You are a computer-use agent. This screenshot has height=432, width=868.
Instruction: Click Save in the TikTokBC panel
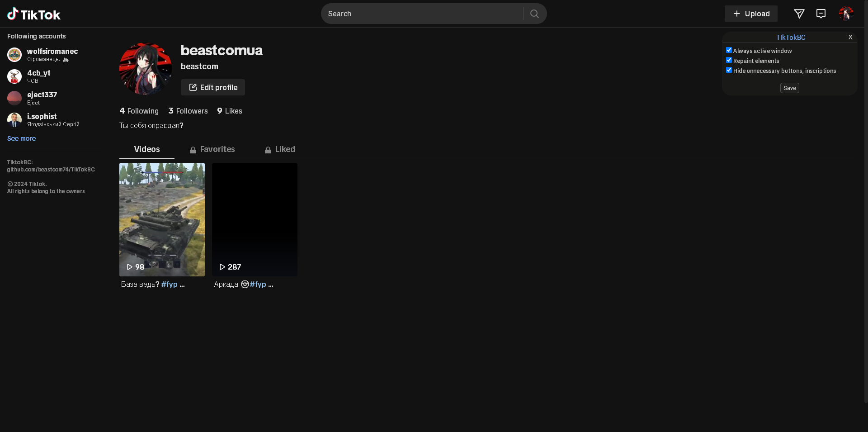pyautogui.click(x=789, y=88)
